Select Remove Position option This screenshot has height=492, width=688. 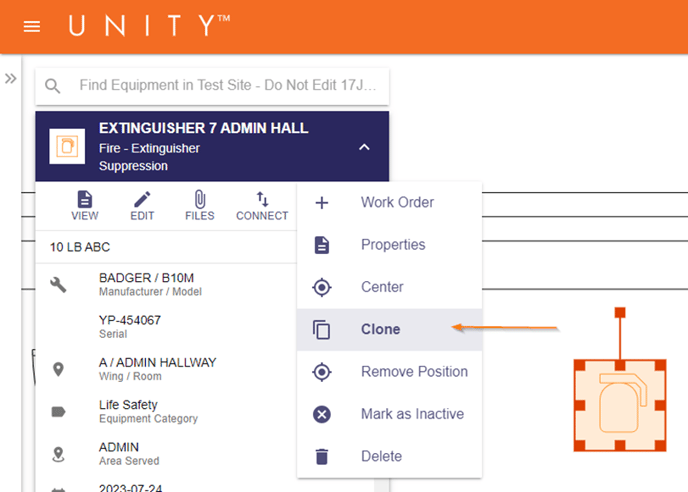tap(390, 372)
